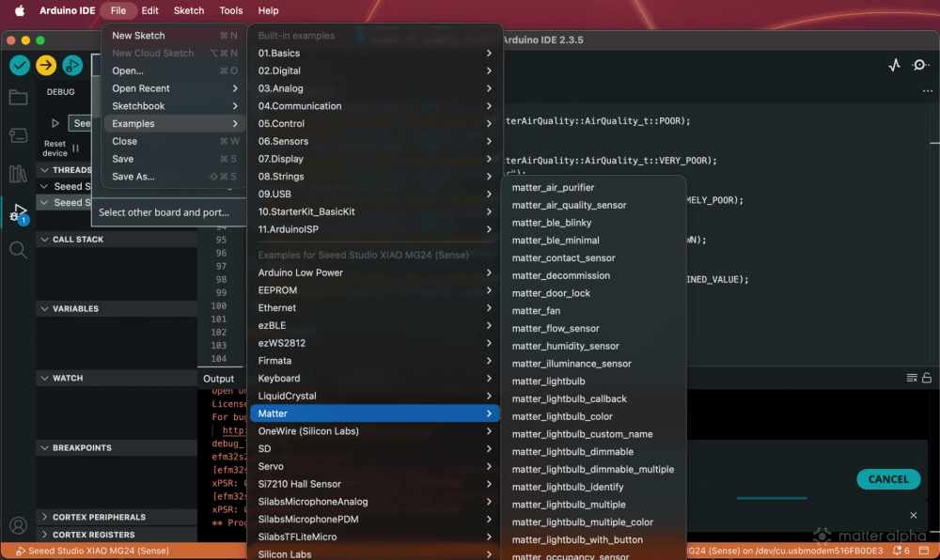Open the Serial Monitor with the magnifier icon
Image resolution: width=940 pixels, height=560 pixels.
919,65
